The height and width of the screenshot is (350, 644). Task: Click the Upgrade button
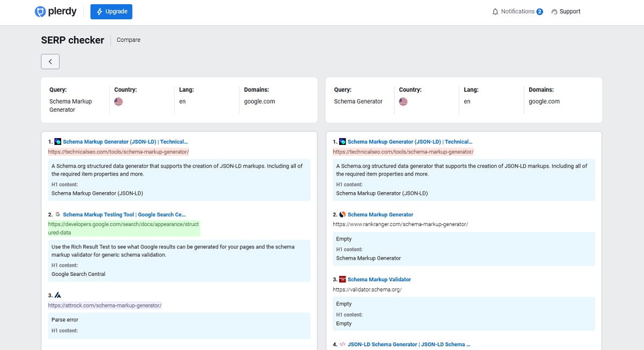coord(111,12)
